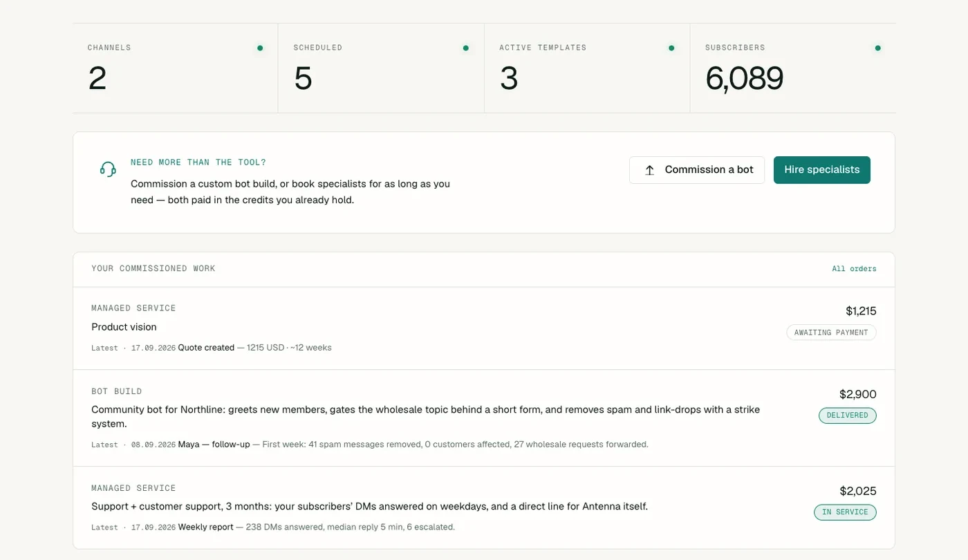
Task: Click the Weekly report update line
Action: [273, 528]
